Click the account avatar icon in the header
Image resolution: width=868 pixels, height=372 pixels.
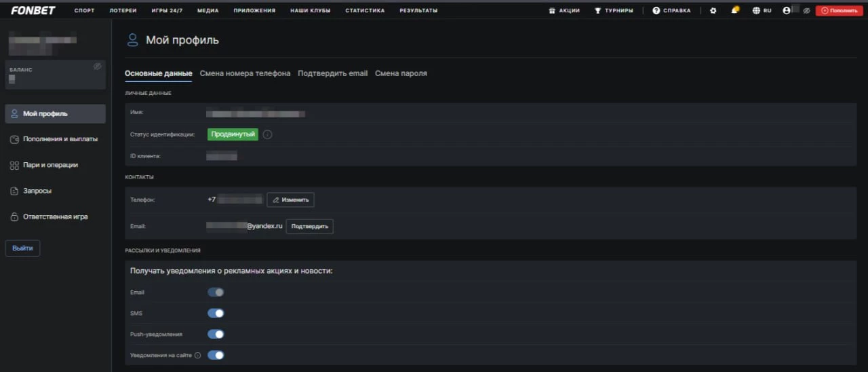[x=786, y=11]
